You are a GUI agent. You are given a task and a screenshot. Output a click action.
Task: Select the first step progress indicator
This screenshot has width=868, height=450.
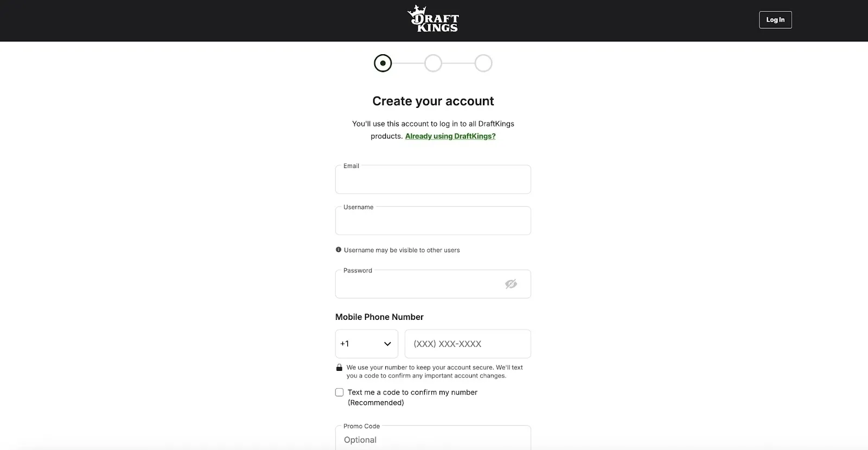coord(383,63)
